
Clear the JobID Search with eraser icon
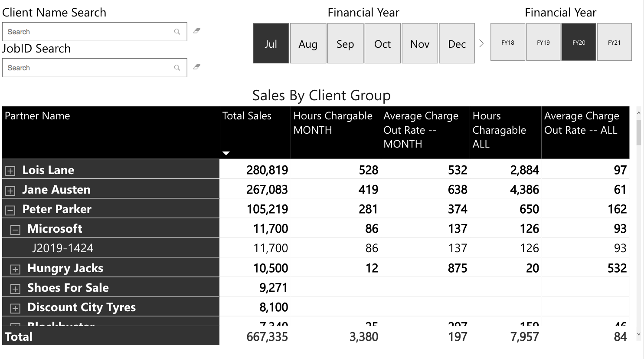tap(197, 67)
